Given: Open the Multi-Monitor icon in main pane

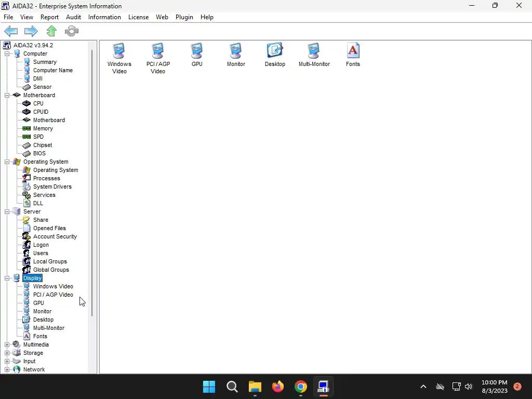Looking at the screenshot, I should pyautogui.click(x=314, y=55).
